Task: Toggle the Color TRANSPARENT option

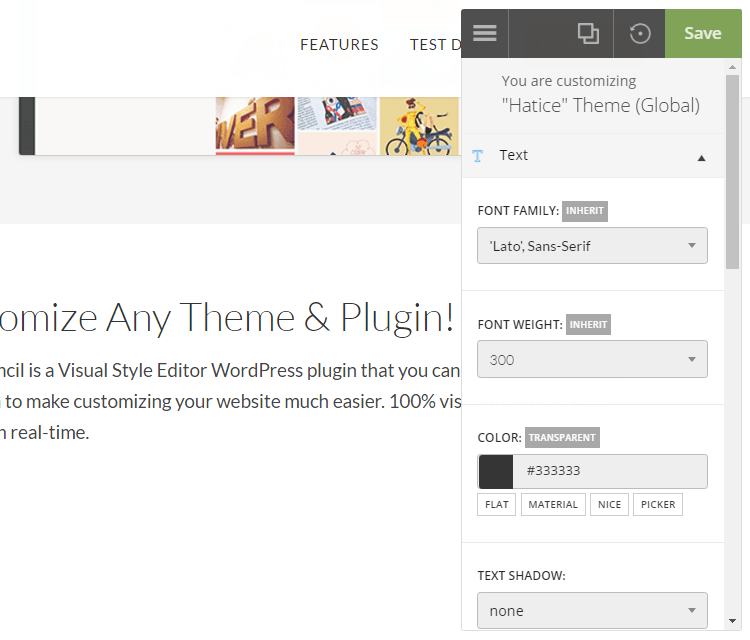Action: click(x=562, y=438)
